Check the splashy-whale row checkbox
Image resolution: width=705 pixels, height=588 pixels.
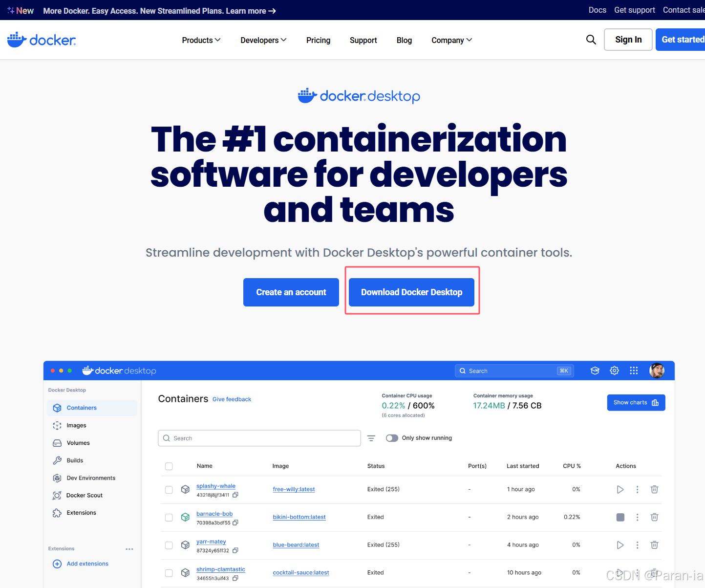(169, 490)
